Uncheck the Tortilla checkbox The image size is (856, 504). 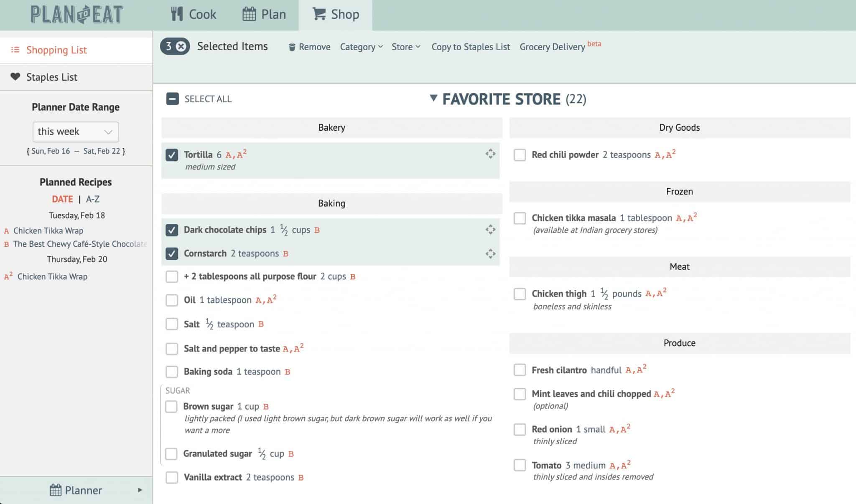pos(172,154)
